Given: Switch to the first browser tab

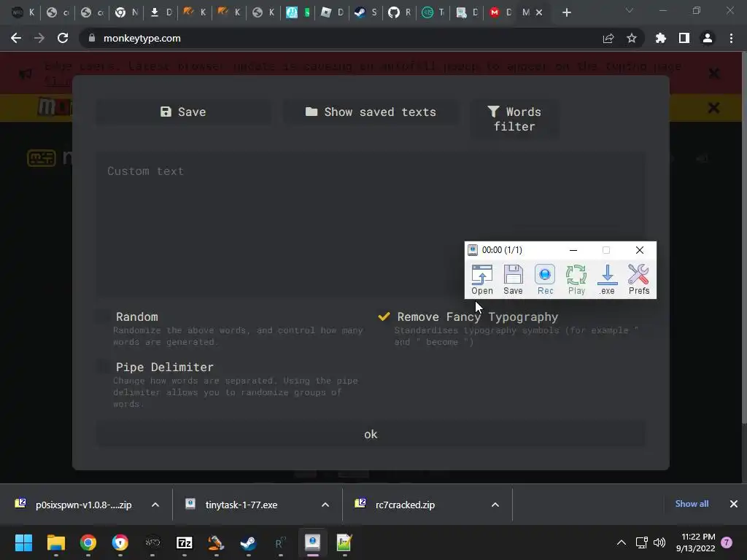Looking at the screenshot, I should tap(23, 13).
